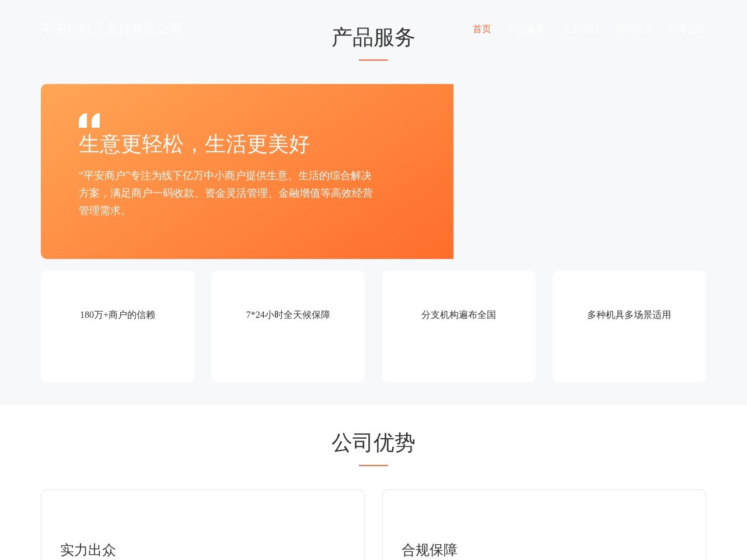
Task: Open the 分支机构遍布全国 feature card
Action: click(459, 326)
